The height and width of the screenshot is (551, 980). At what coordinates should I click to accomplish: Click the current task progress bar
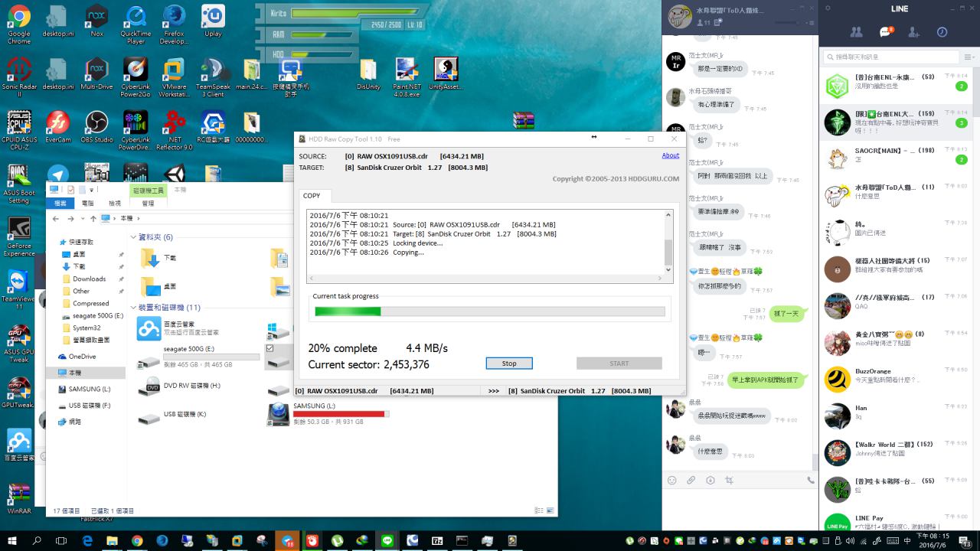(x=489, y=311)
